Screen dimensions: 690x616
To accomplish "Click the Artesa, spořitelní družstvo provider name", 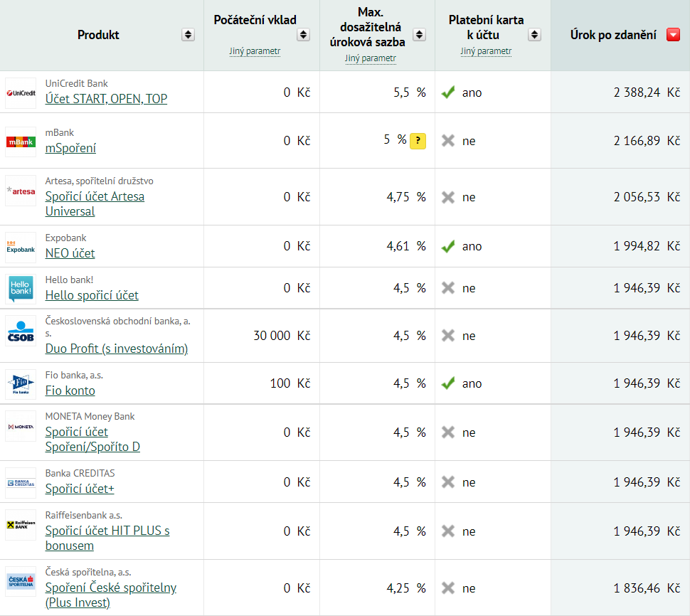I will (100, 181).
